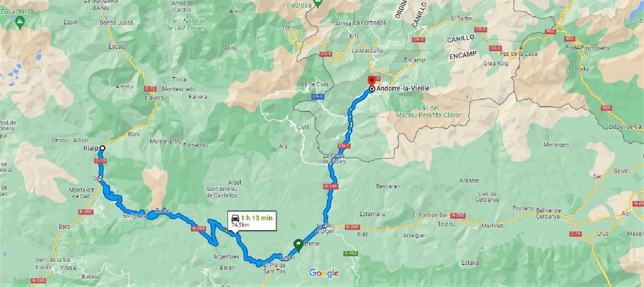Open the 1 h 13 min route tooltip
The height and width of the screenshot is (287, 644).
(x=252, y=221)
